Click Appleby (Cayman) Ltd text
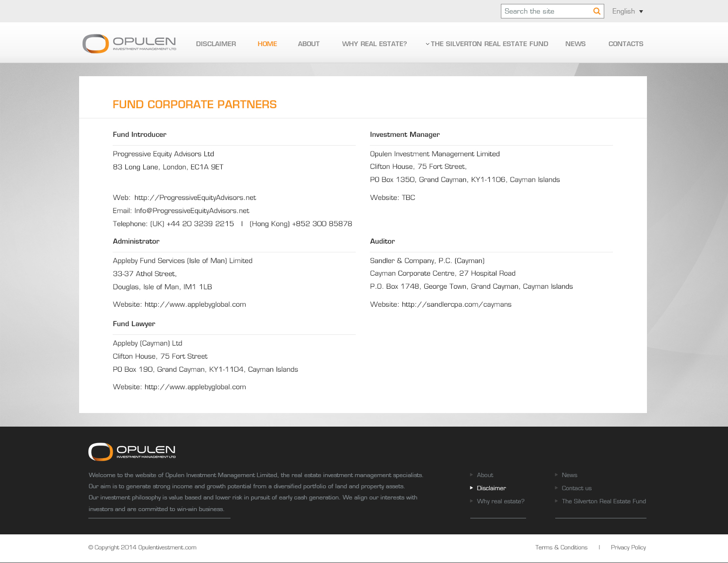The width and height of the screenshot is (728, 563). [x=148, y=343]
